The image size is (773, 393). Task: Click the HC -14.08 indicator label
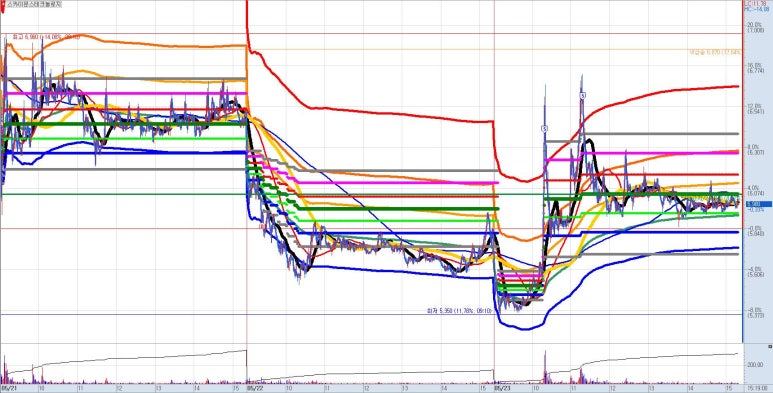tap(756, 8)
